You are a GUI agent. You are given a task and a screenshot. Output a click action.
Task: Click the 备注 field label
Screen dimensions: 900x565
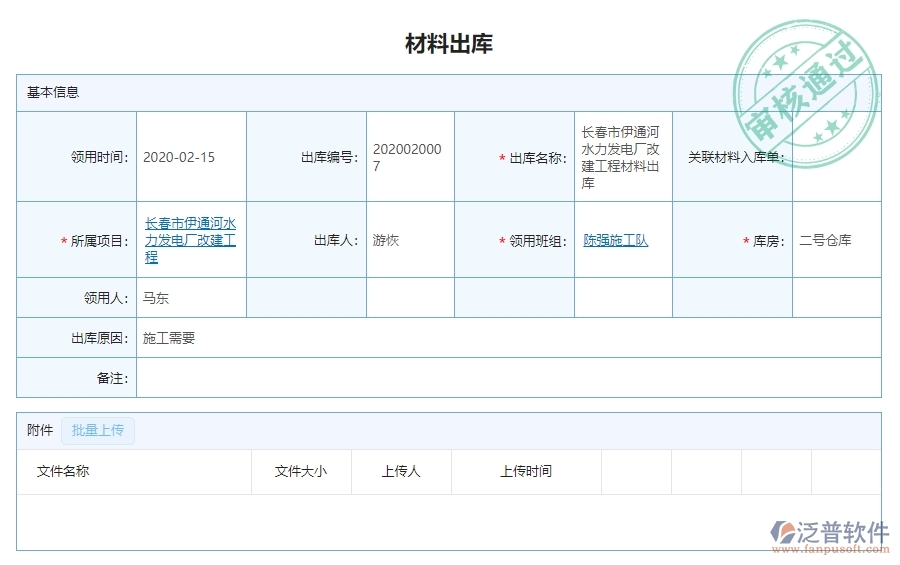(x=112, y=378)
